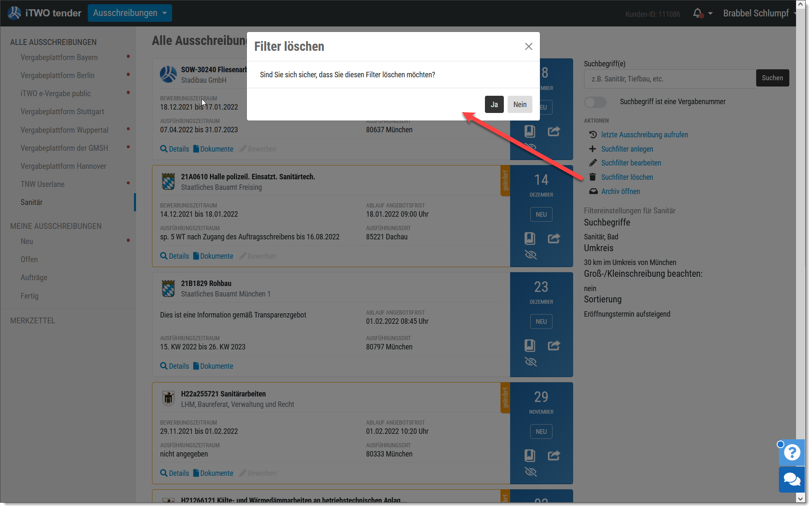Image resolution: width=812 pixels, height=509 pixels.
Task: Bookmark the SOW-30240 Fliesenarbeiten tender
Action: (x=529, y=131)
